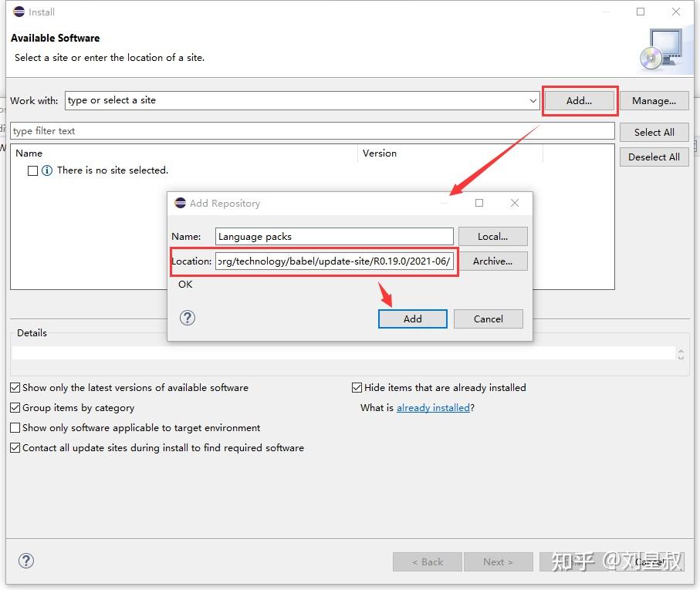Image resolution: width=700 pixels, height=590 pixels.
Task: Open the Manage... sites button
Action: (654, 101)
